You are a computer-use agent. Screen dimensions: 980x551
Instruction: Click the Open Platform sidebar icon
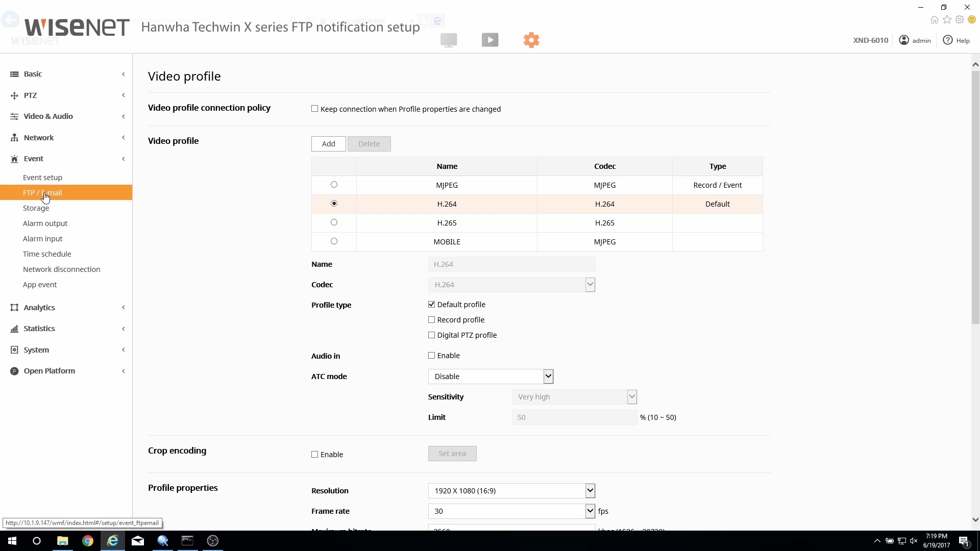pyautogui.click(x=14, y=371)
